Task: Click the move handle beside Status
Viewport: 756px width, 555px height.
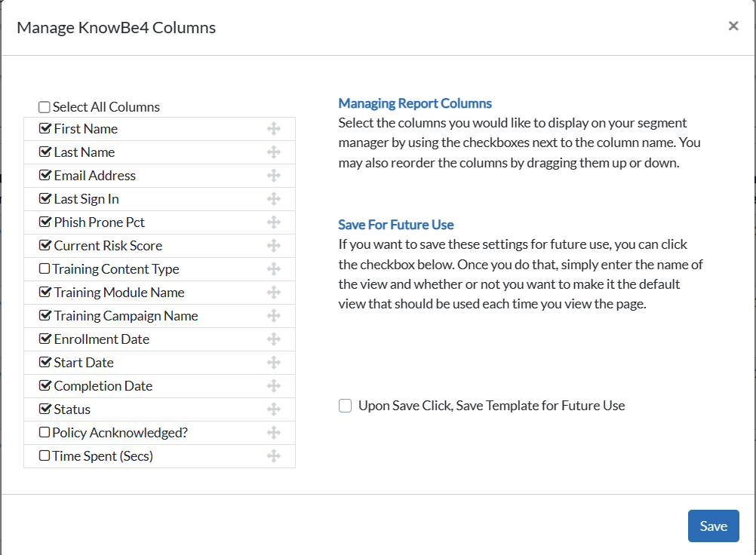Action: (274, 409)
